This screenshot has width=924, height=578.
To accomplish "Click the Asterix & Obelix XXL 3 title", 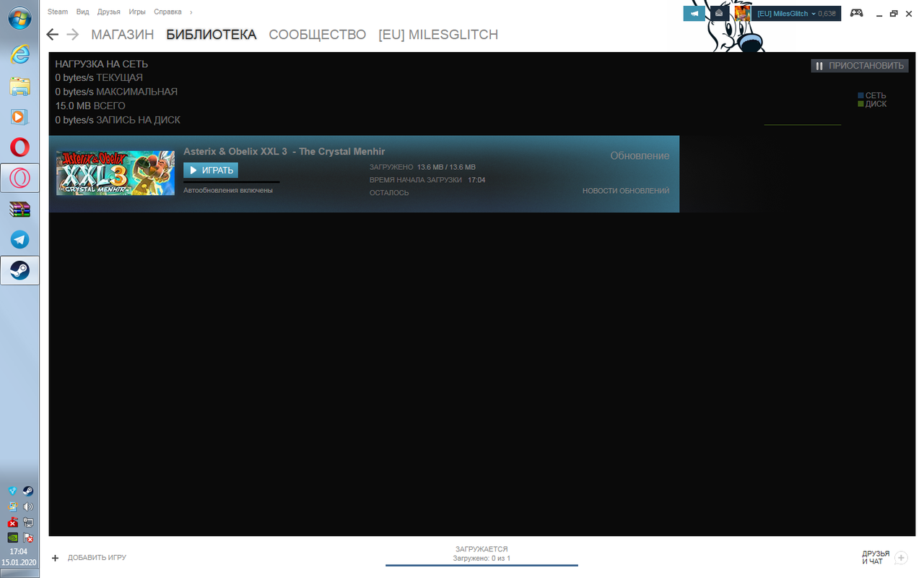I will (284, 152).
